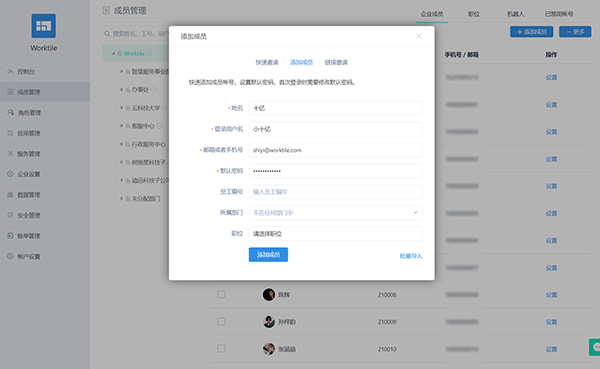Click the 应用管理 sidebar icon
Screen dimensions: 600x369
pos(10,133)
